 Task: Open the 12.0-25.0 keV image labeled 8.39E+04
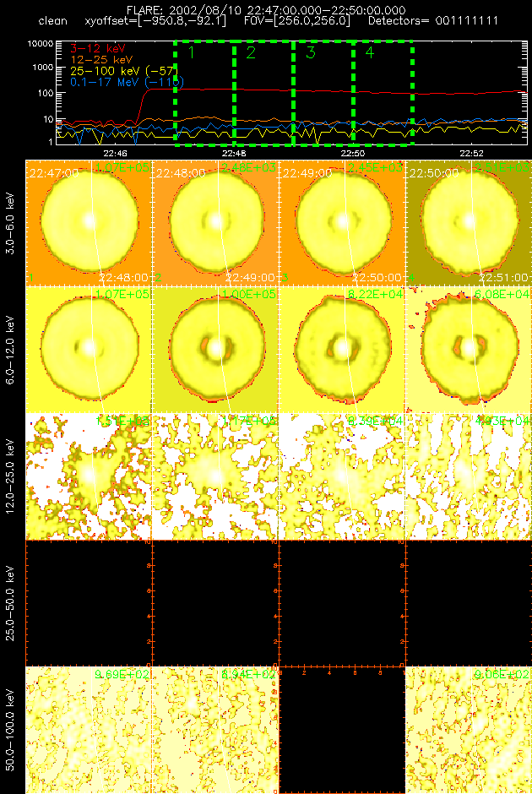pos(342,476)
